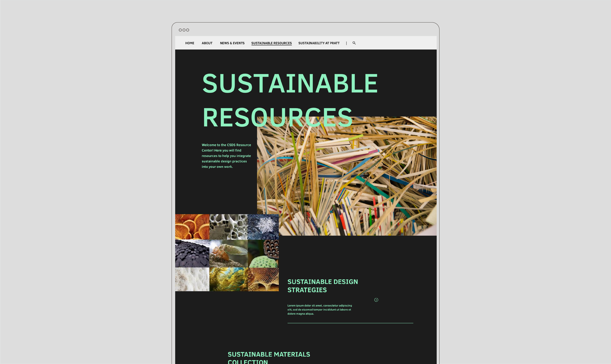Image resolution: width=611 pixels, height=364 pixels.
Task: Navigate to SUSTAINABILITY AT PRATT
Action: pos(319,43)
